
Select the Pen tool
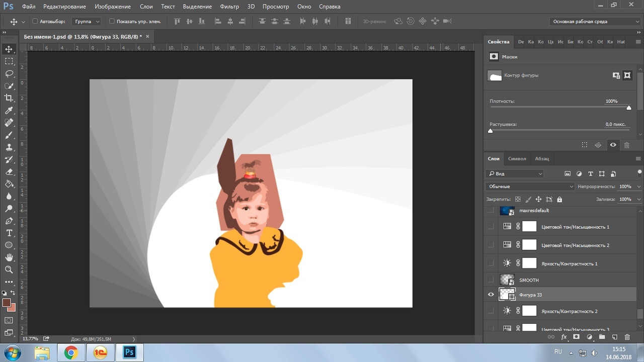(x=9, y=221)
